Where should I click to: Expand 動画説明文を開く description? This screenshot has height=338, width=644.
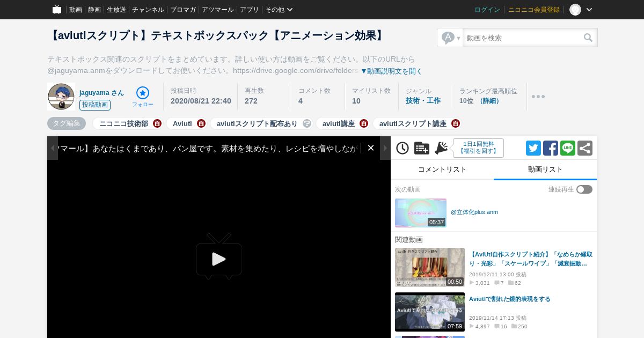click(x=391, y=71)
